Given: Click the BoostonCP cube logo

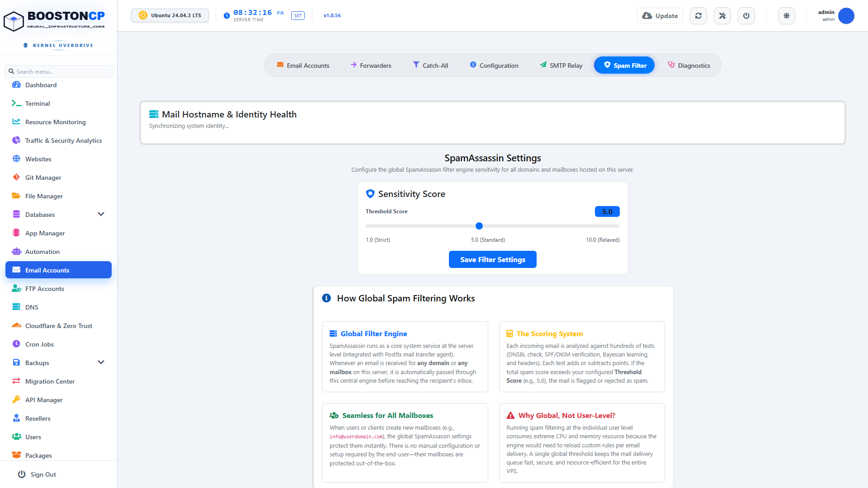Looking at the screenshot, I should coord(14,21).
